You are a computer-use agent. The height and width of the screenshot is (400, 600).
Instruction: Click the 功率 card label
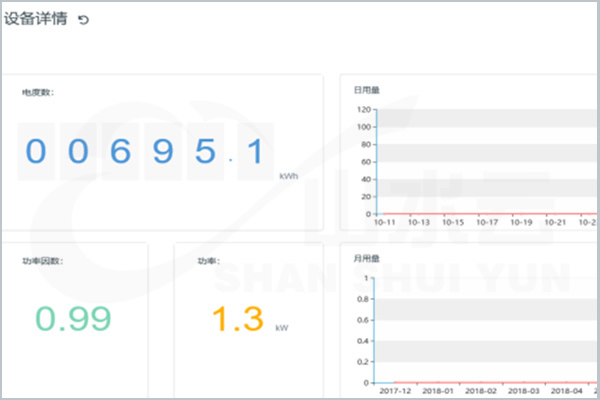tap(208, 261)
